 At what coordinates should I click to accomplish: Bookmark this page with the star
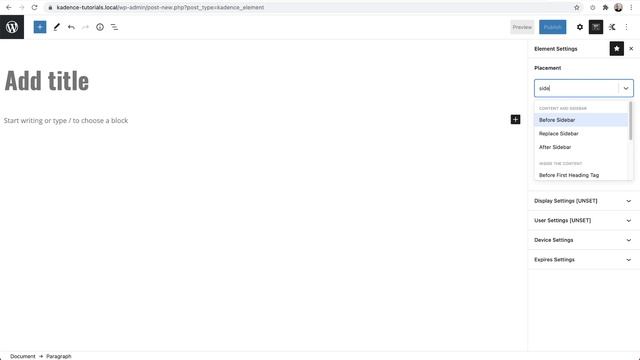coord(577,7)
